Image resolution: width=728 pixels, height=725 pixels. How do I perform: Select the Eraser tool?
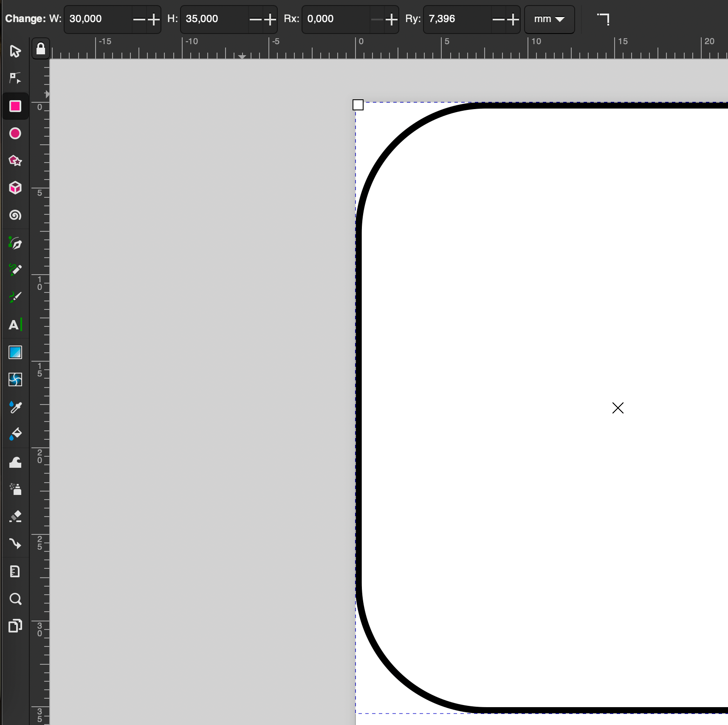pyautogui.click(x=15, y=517)
